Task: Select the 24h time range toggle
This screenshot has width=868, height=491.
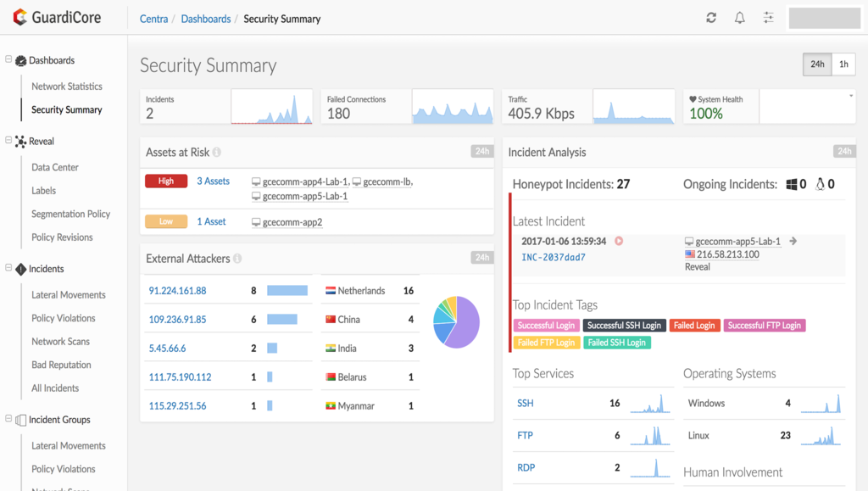Action: 818,64
